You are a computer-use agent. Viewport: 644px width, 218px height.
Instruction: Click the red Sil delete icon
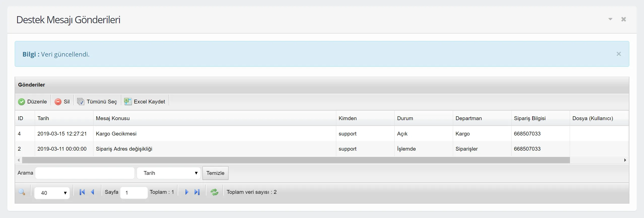tap(58, 102)
